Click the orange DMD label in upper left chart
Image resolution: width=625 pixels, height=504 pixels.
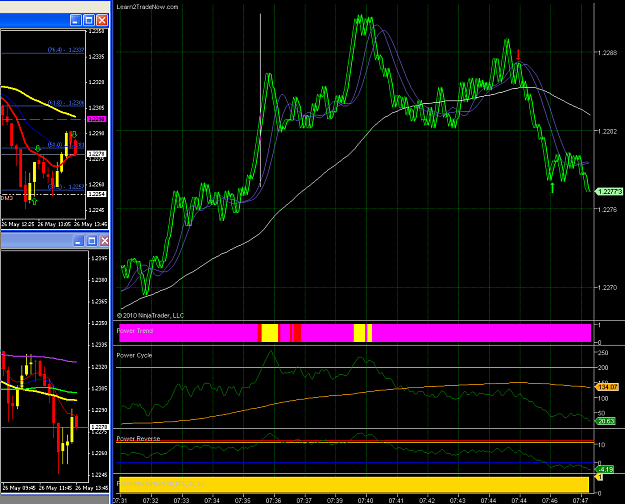pos(7,198)
